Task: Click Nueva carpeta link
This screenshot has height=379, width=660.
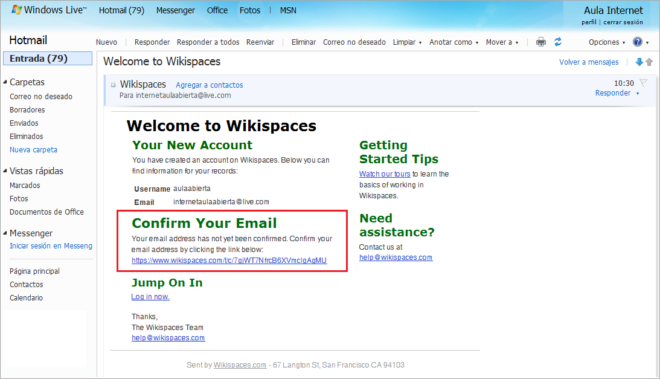Action: click(33, 149)
